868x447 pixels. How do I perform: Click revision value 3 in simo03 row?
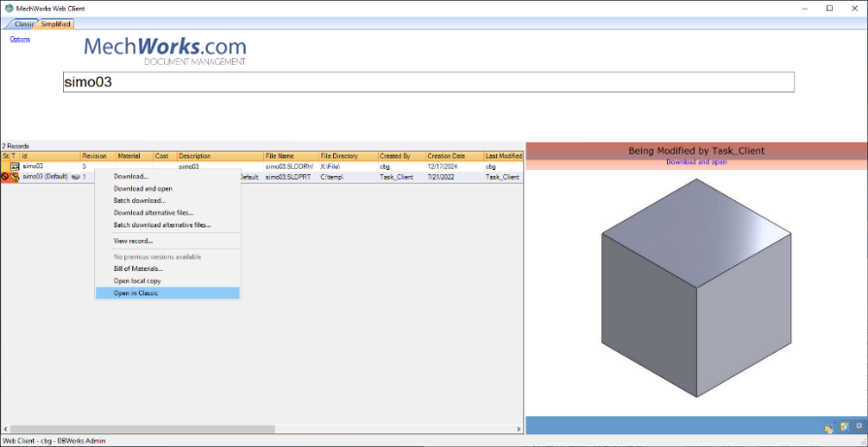(84, 166)
